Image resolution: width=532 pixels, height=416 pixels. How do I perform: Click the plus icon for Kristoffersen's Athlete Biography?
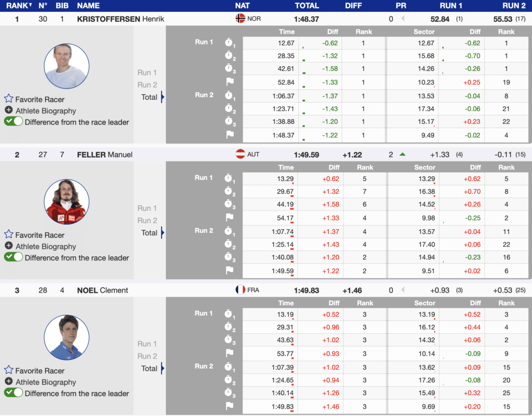tap(9, 110)
